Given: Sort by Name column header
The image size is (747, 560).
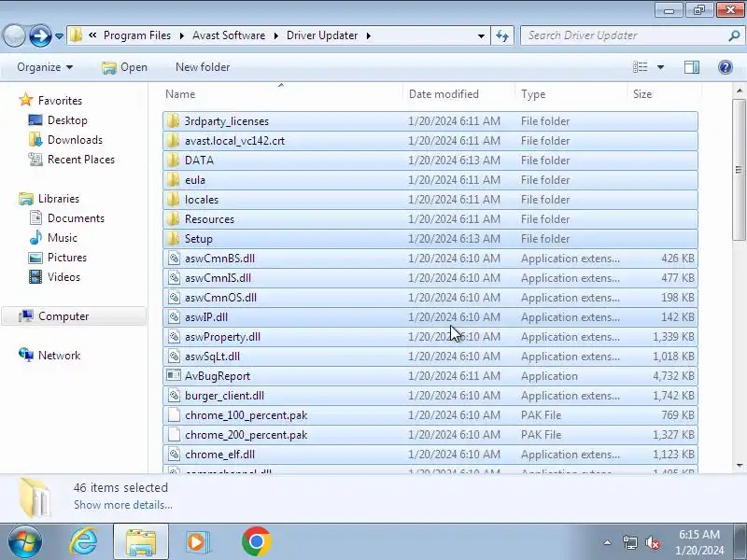Looking at the screenshot, I should [180, 94].
